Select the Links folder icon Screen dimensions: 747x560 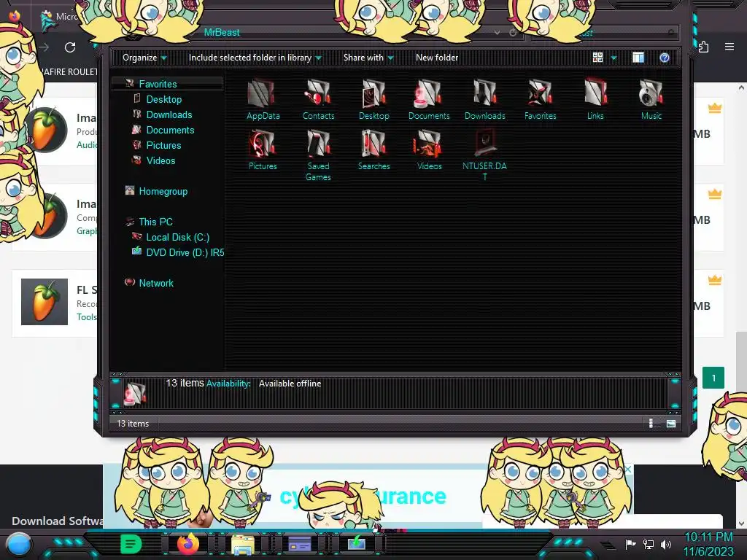(595, 99)
